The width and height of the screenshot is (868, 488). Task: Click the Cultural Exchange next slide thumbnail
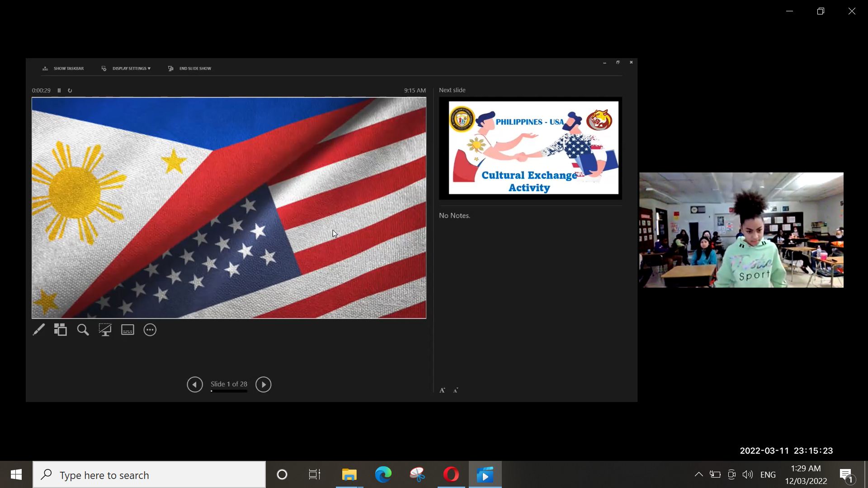coord(530,148)
